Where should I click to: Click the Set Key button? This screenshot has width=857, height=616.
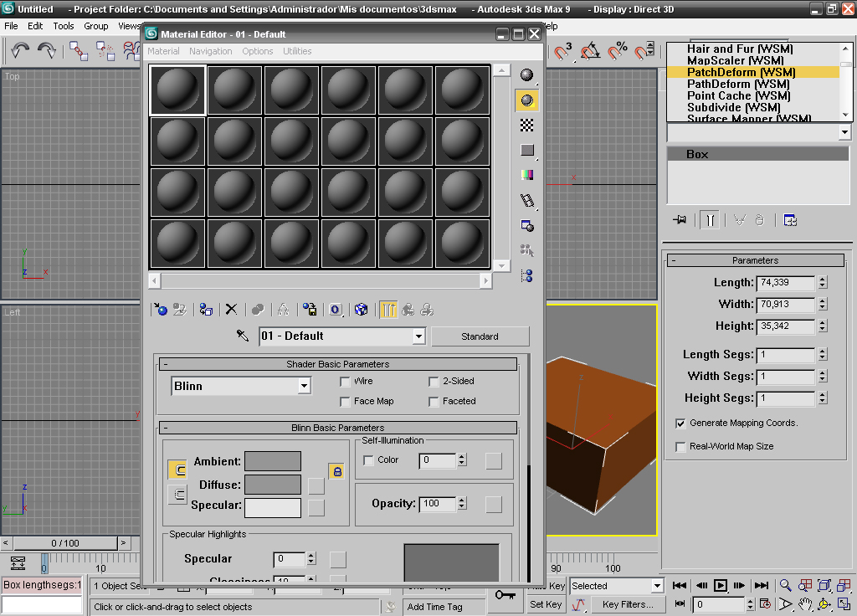point(546,604)
